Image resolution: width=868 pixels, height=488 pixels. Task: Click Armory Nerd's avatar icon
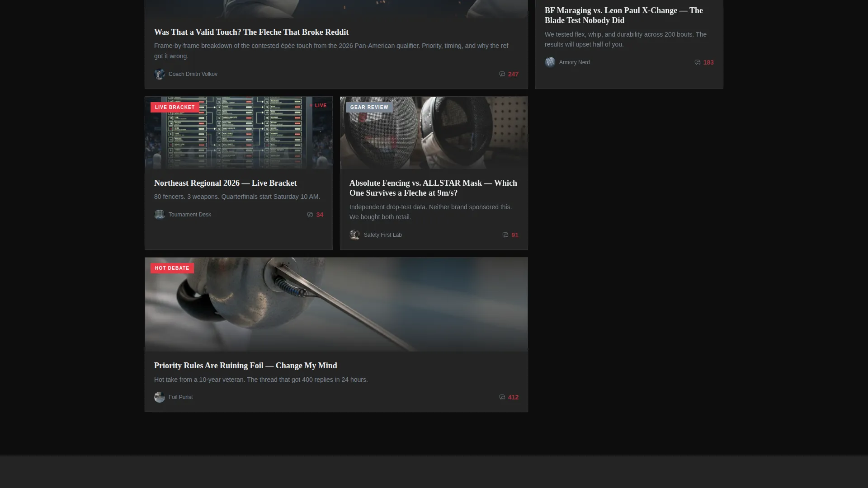[550, 62]
